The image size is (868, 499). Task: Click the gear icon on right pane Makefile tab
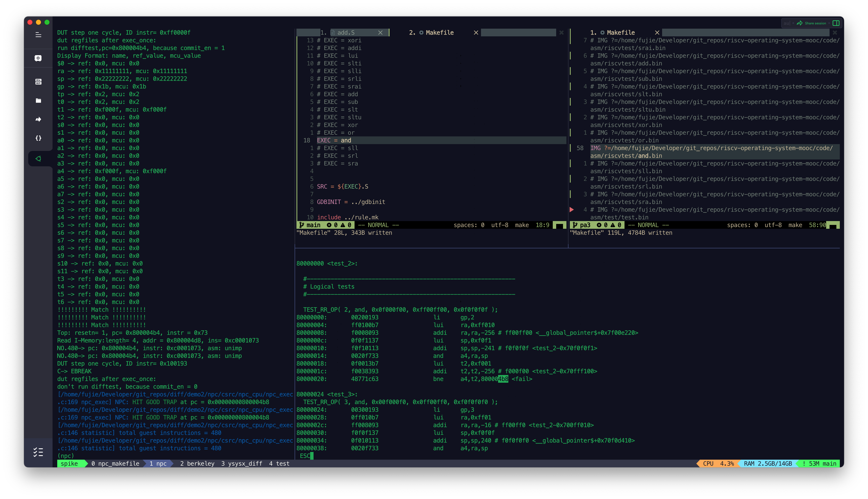click(x=602, y=32)
